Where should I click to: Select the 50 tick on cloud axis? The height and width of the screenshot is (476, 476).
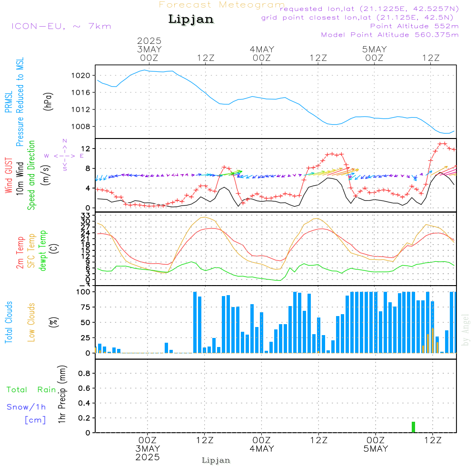point(86,323)
